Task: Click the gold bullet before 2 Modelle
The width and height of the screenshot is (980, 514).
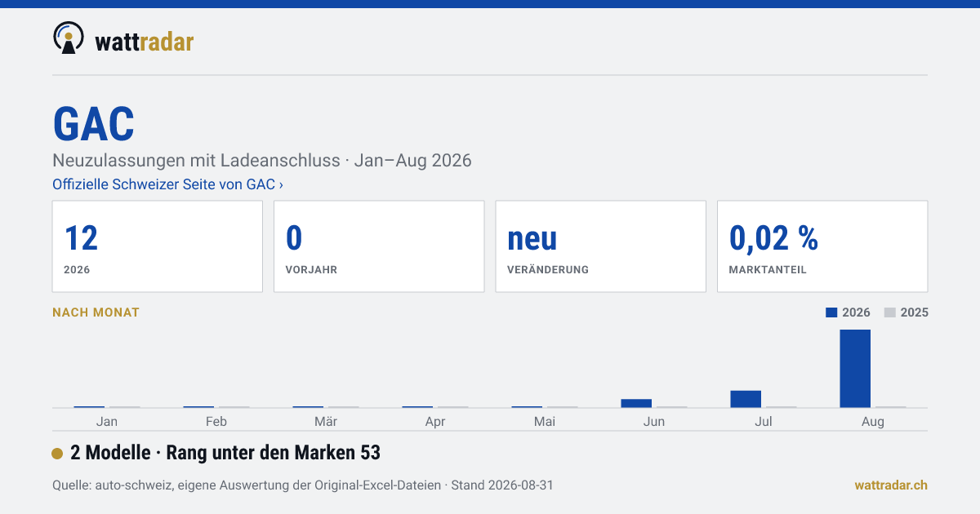Action: (x=57, y=453)
